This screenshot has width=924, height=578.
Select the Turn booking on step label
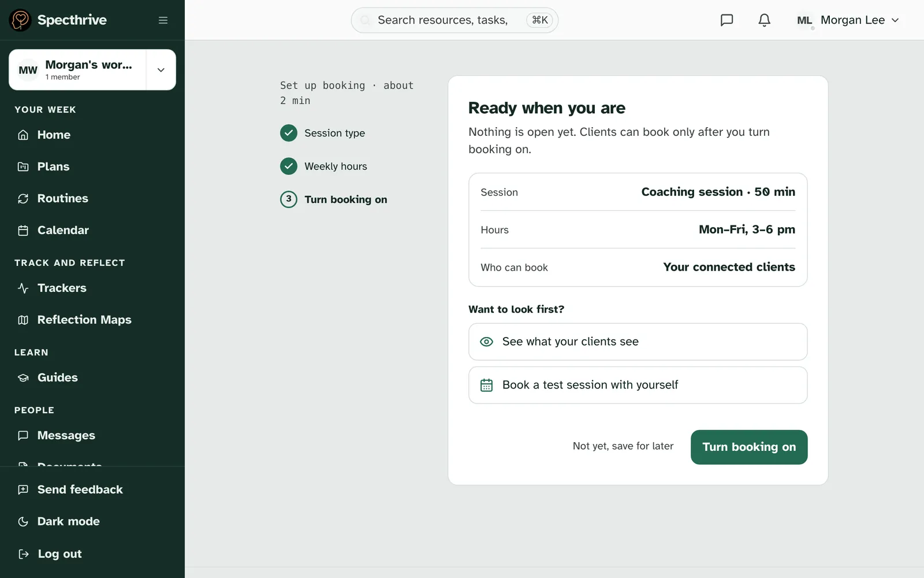pyautogui.click(x=346, y=199)
